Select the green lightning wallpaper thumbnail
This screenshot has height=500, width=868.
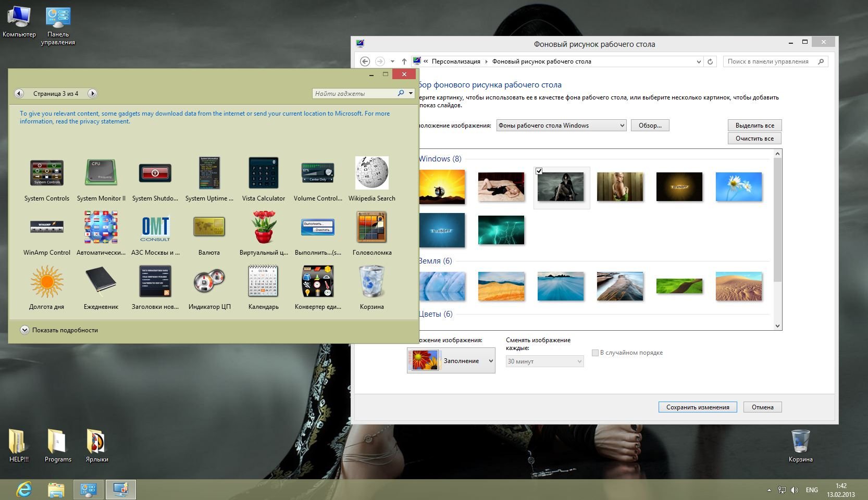coord(501,230)
